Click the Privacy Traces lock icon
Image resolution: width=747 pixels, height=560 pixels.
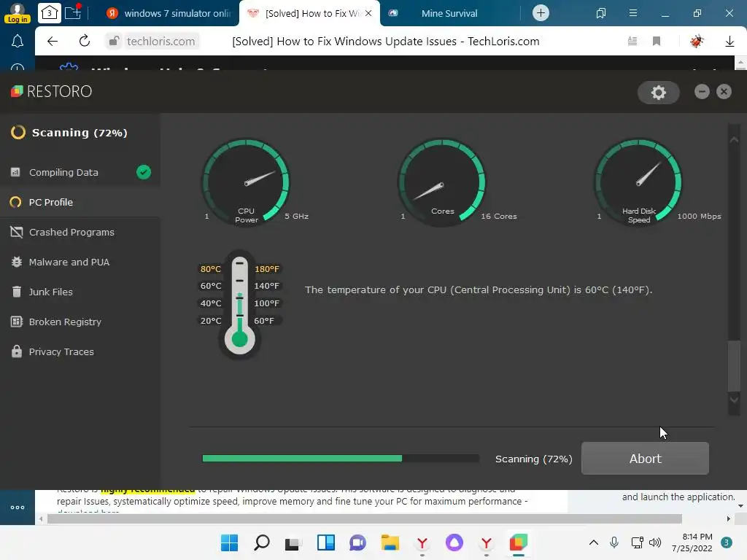coord(16,351)
